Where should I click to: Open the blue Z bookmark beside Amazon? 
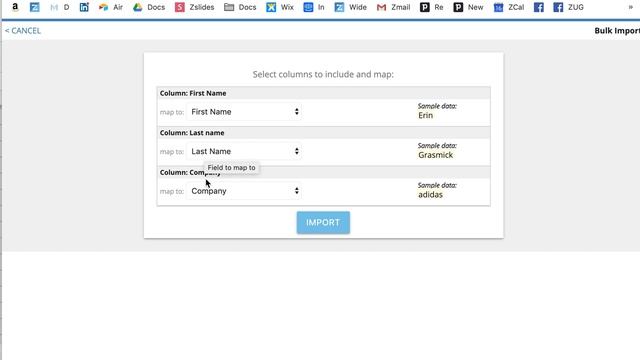pyautogui.click(x=35, y=7)
